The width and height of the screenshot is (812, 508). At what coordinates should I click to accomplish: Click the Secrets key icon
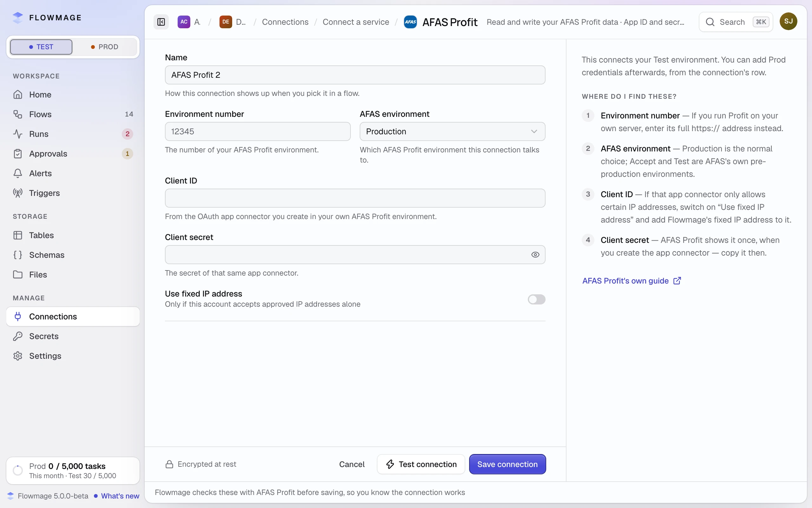(18, 336)
